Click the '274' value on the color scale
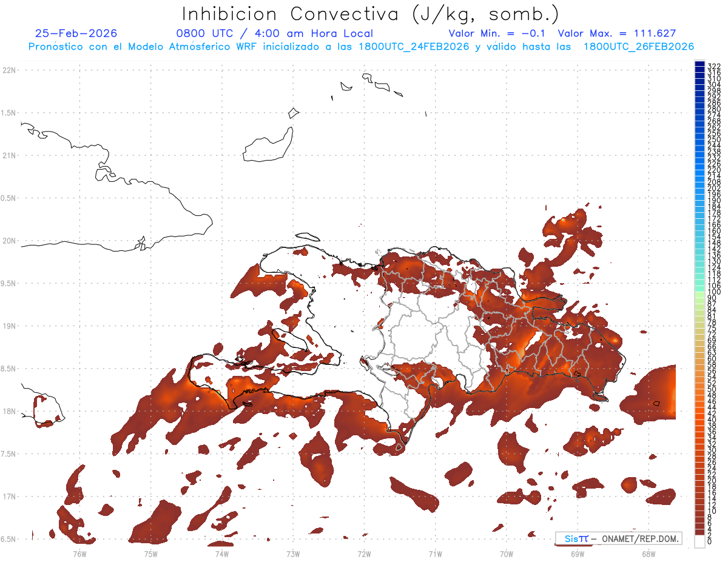Viewport: 728px width, 562px height. pos(714,115)
